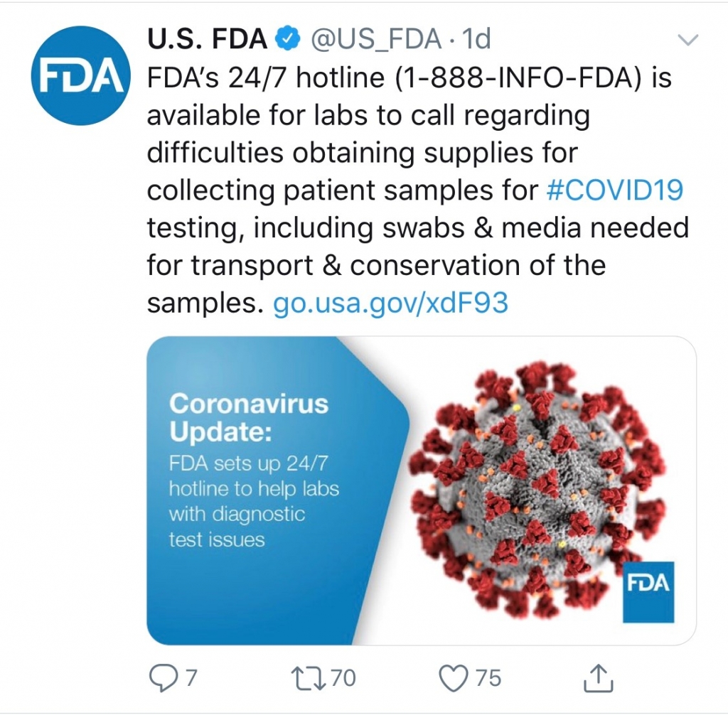The width and height of the screenshot is (728, 715).
Task: Open the coronavirus particle image
Action: tap(540, 490)
